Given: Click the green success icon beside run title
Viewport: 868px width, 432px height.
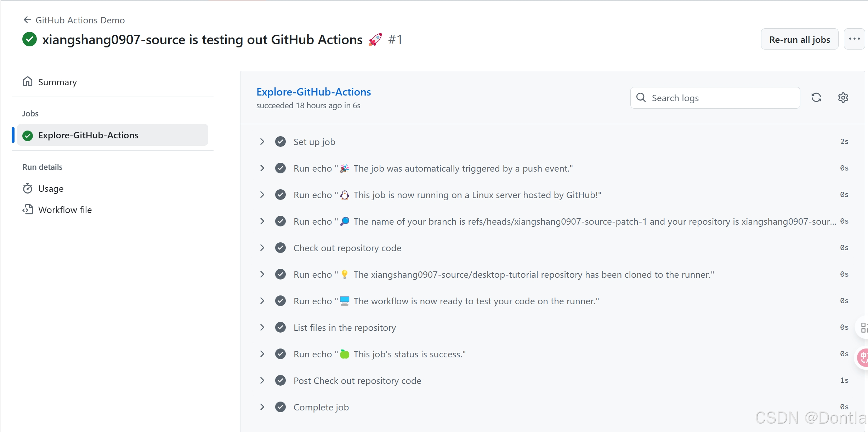Looking at the screenshot, I should point(29,39).
